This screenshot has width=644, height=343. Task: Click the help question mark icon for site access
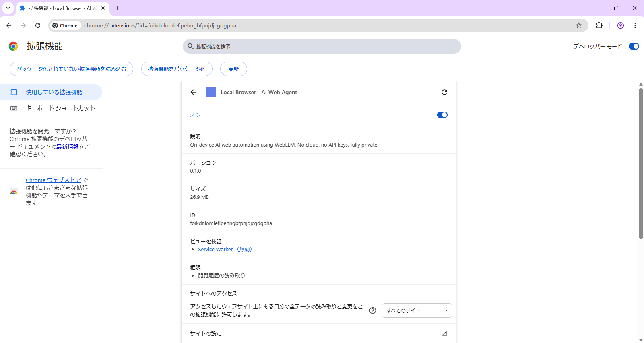(373, 310)
